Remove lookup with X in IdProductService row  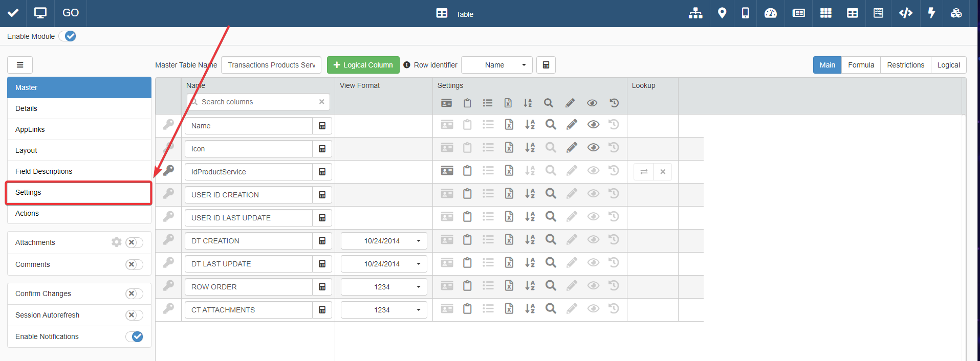pos(663,172)
